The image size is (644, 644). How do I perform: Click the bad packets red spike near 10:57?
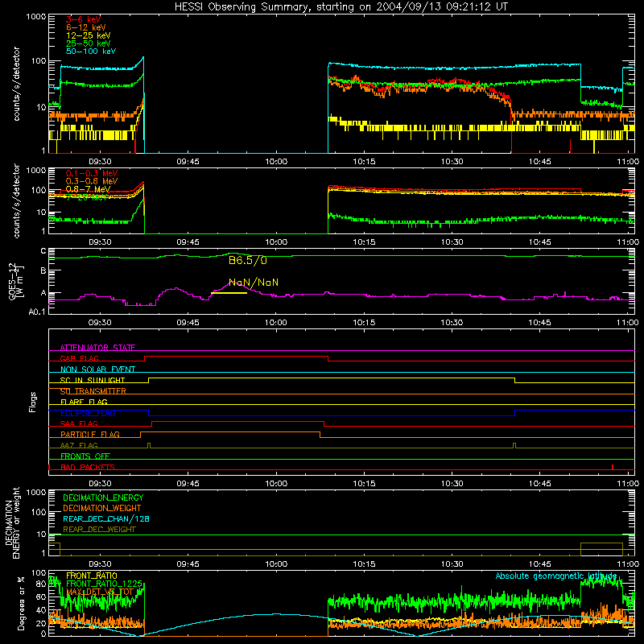[613, 467]
